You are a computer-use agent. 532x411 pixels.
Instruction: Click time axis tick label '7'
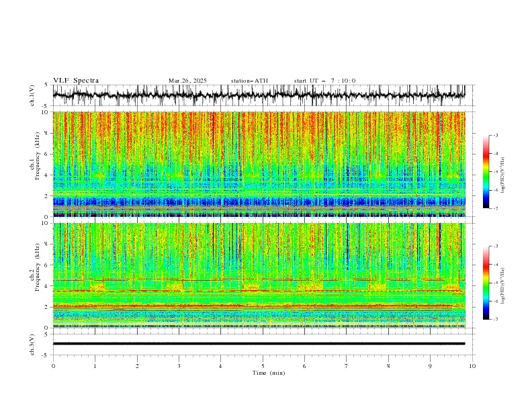(x=347, y=366)
